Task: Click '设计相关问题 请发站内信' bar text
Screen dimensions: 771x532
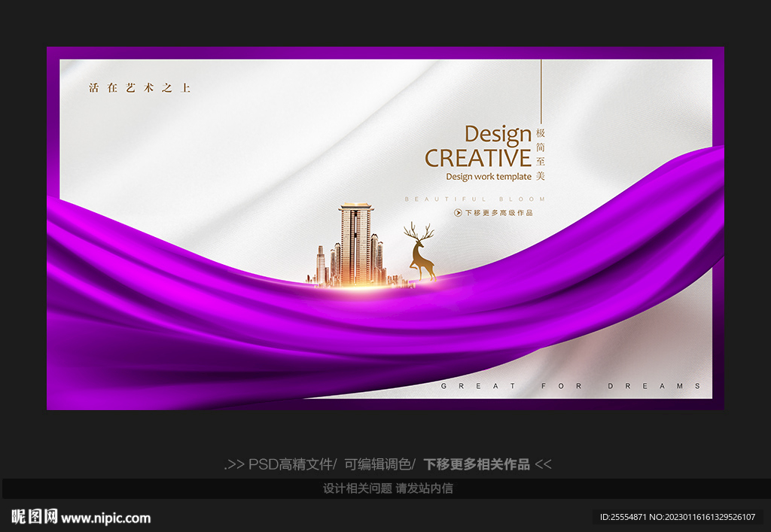Action: (388, 488)
